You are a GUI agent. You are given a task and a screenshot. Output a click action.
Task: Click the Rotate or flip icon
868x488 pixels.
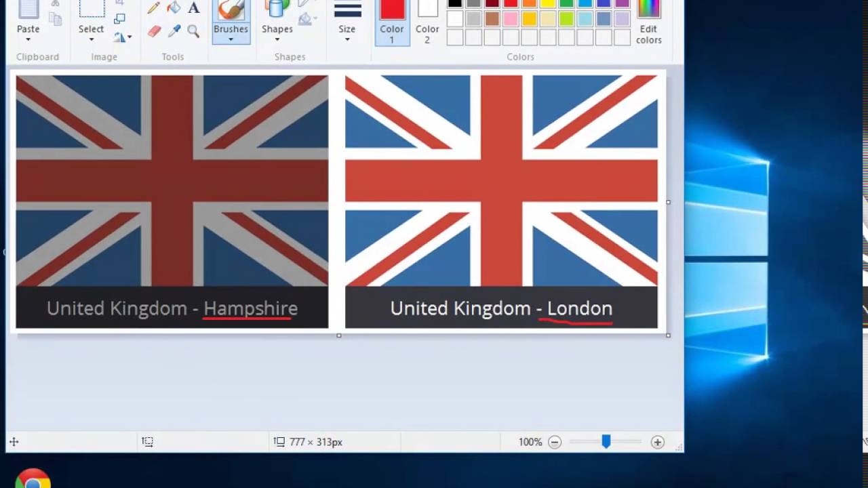(119, 37)
